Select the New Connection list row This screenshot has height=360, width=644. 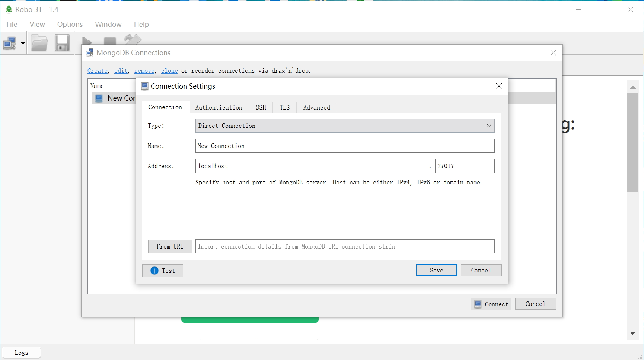[x=114, y=98]
